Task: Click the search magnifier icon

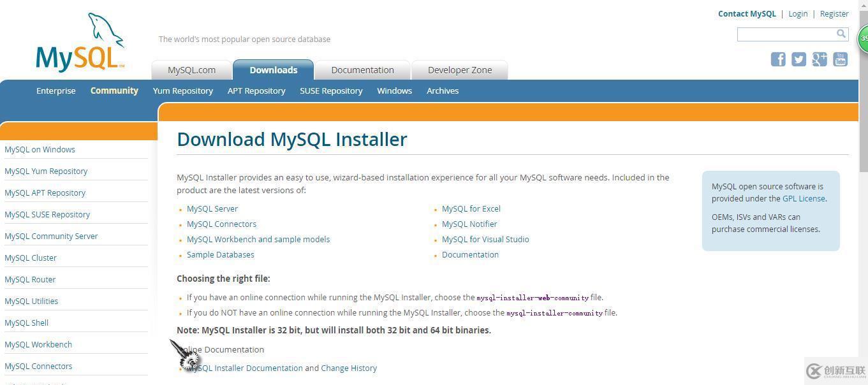Action: point(841,34)
